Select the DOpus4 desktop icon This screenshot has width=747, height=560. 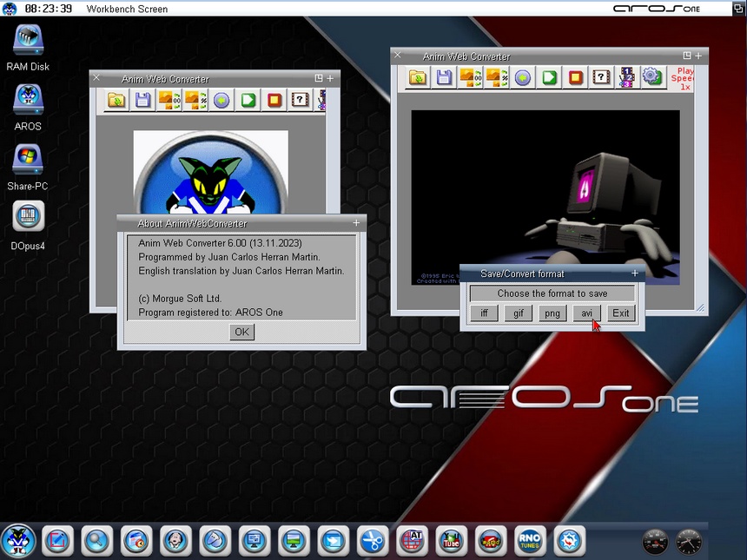[x=28, y=225]
